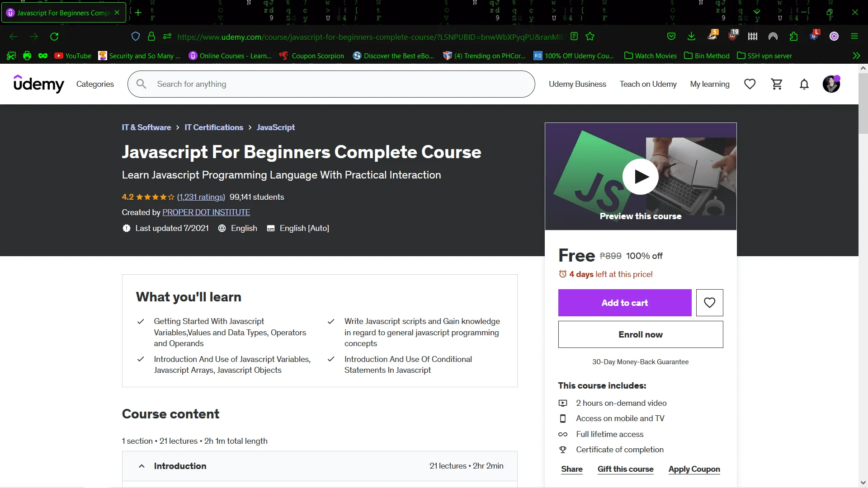Click the "99,141 students" text

tap(257, 197)
